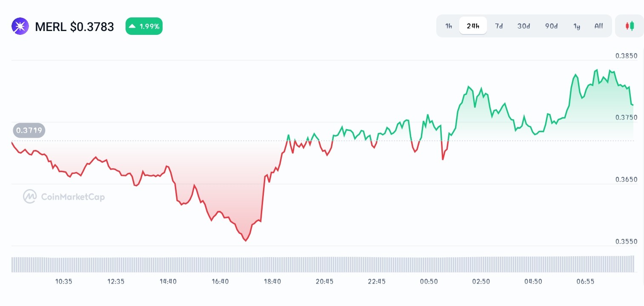
Task: Open the All time range
Action: pyautogui.click(x=598, y=26)
